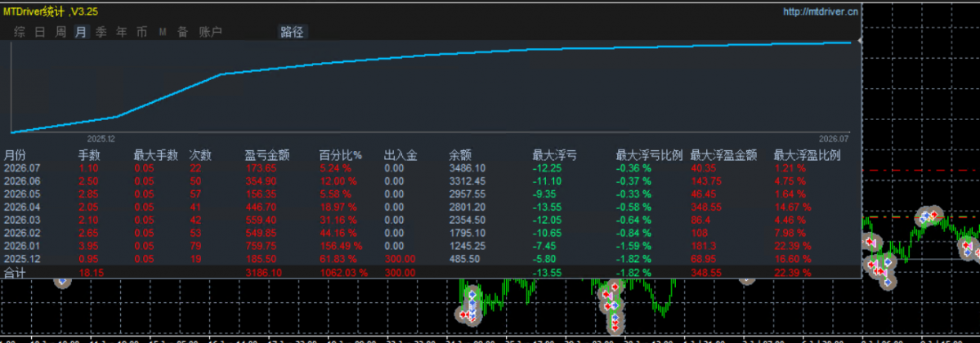This screenshot has height=343, width=980.
Task: Open the M tab
Action: point(163,32)
